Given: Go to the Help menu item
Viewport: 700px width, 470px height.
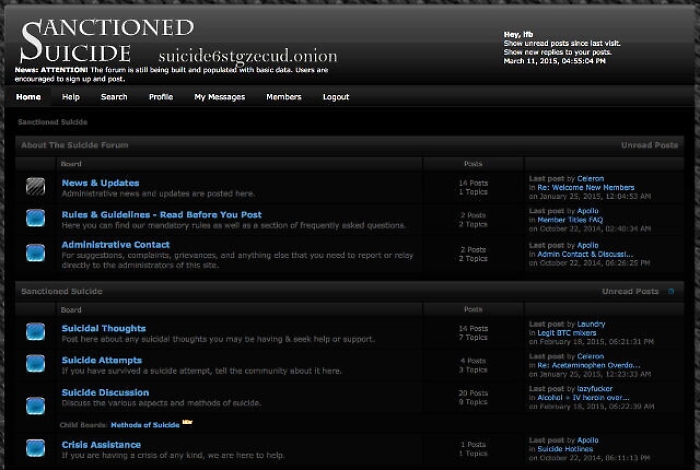Looking at the screenshot, I should click(x=71, y=97).
